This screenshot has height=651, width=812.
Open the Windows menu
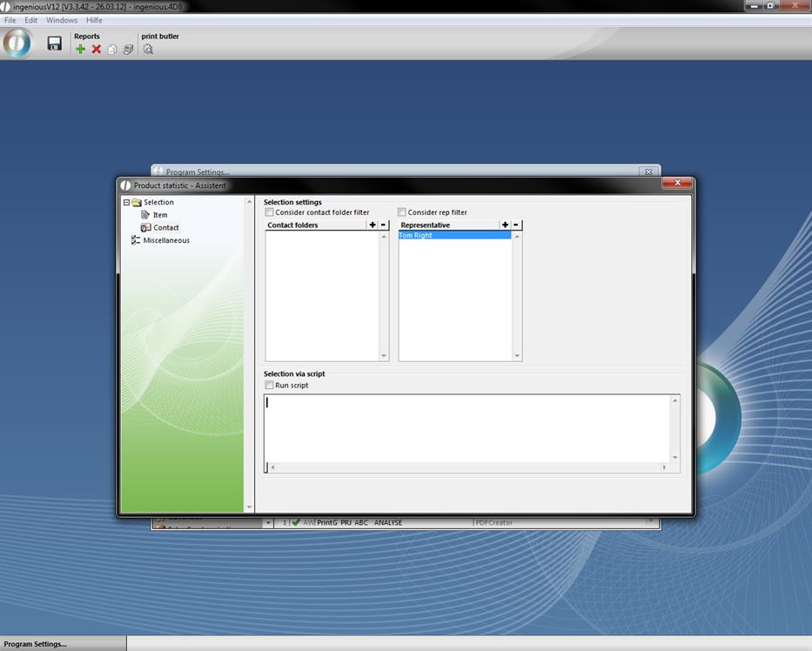(61, 20)
